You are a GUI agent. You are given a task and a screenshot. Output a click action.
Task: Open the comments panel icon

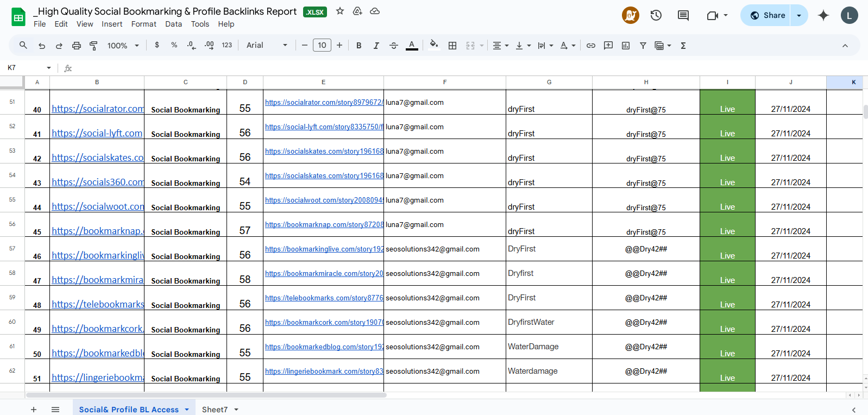click(x=683, y=15)
